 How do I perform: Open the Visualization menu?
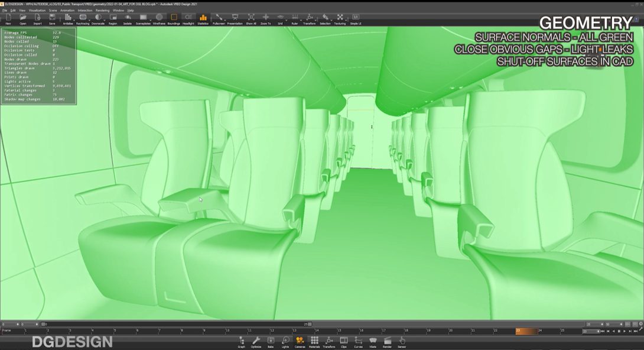click(x=37, y=10)
